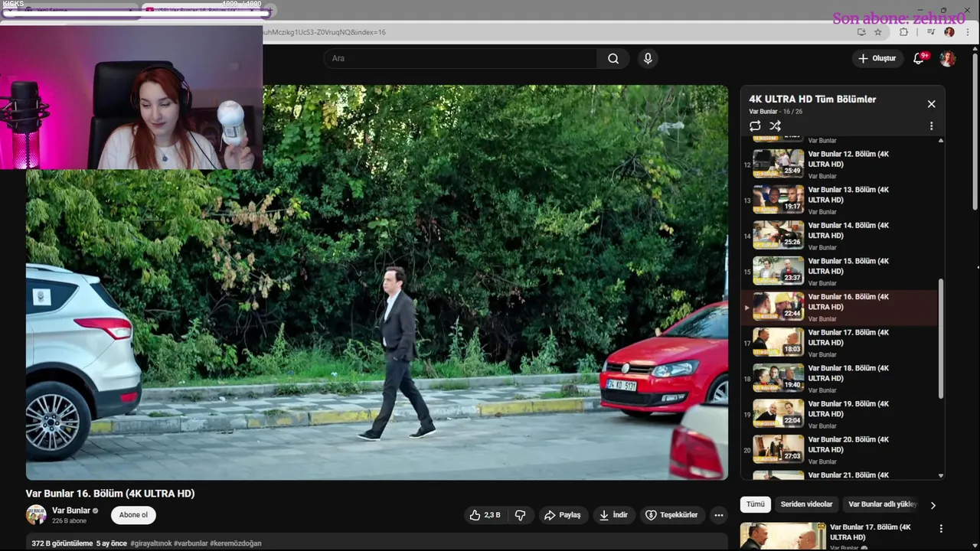Click the Paylaş share button
Screen dimensions: 980x551
coord(562,515)
